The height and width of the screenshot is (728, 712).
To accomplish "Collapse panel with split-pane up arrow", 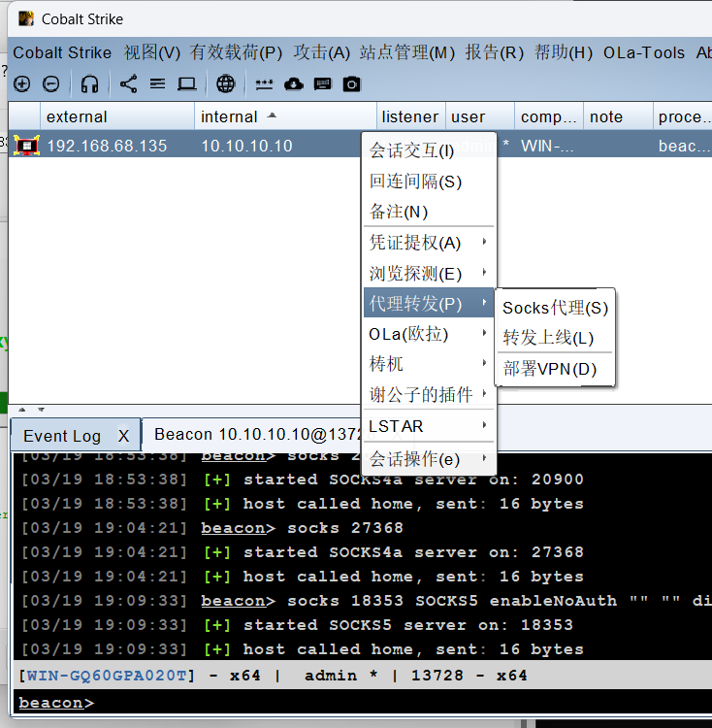I will [x=21, y=410].
